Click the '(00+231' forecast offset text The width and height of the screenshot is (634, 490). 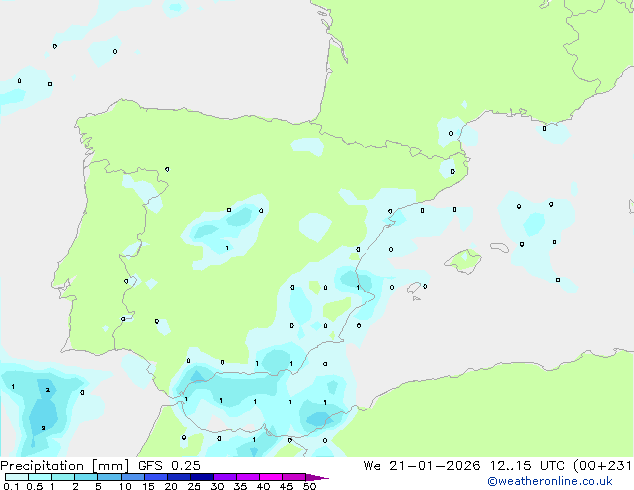pos(602,466)
